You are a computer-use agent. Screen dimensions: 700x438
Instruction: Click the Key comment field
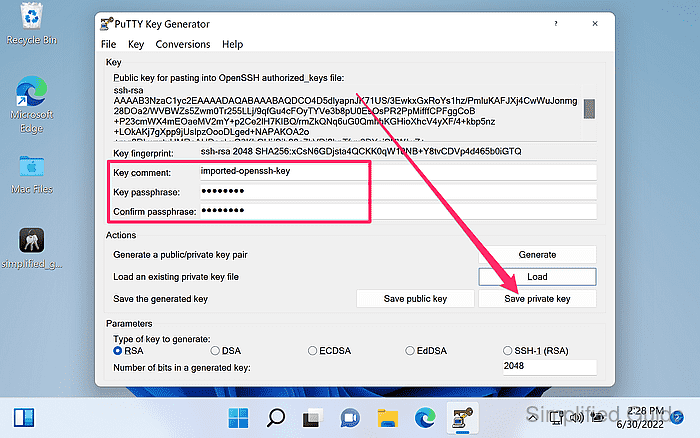pyautogui.click(x=398, y=172)
